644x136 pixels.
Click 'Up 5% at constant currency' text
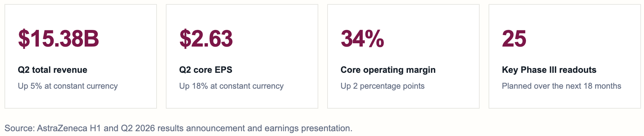[68, 86]
